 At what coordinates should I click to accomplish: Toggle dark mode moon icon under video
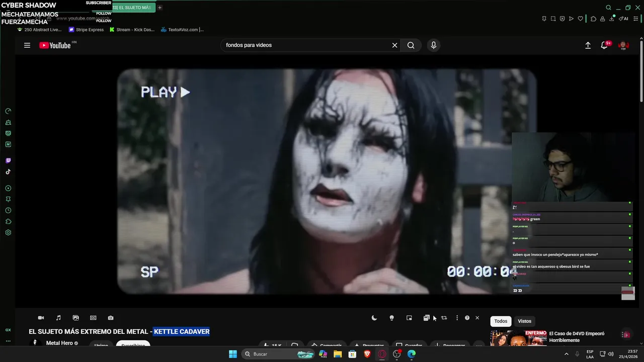[374, 318]
